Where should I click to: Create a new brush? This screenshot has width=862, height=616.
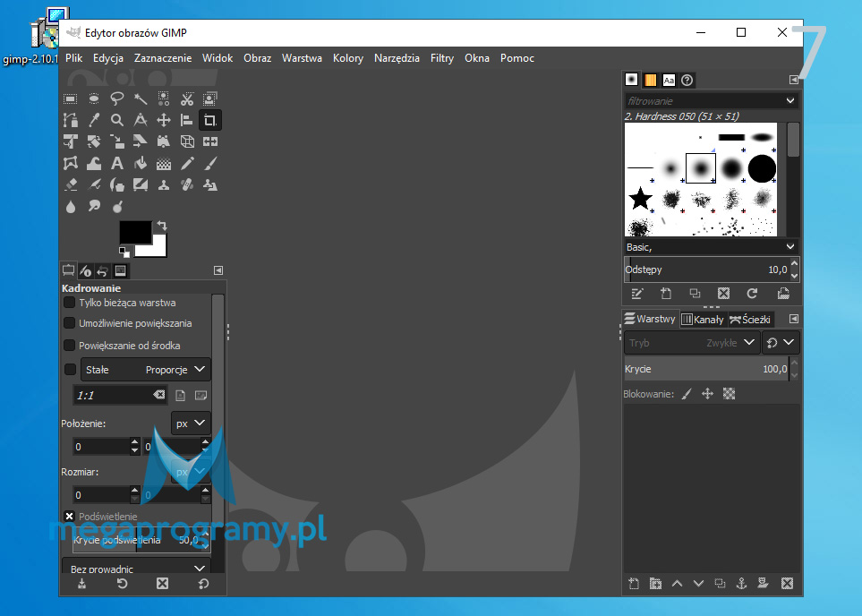point(666,294)
